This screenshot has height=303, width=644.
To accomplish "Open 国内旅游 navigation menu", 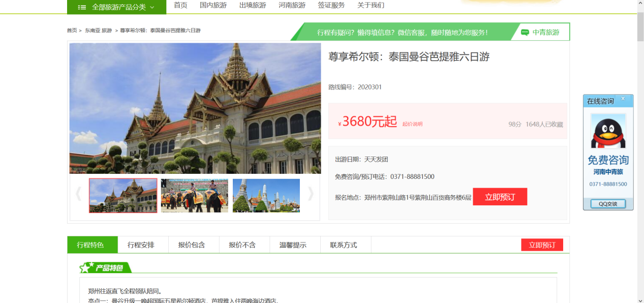I will pyautogui.click(x=213, y=5).
